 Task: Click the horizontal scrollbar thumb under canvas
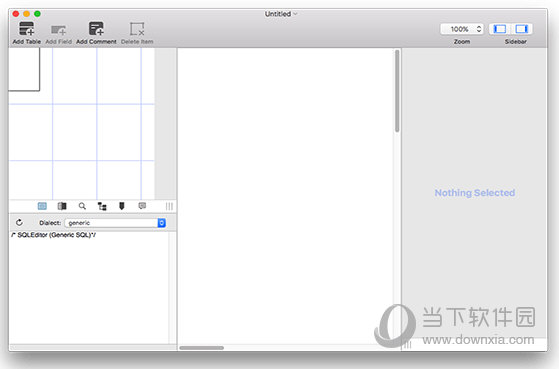tap(202, 348)
